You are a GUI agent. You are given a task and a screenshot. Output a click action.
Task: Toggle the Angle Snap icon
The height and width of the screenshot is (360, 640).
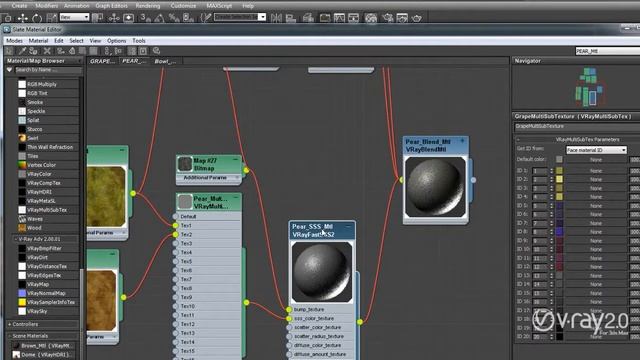tap(159, 18)
